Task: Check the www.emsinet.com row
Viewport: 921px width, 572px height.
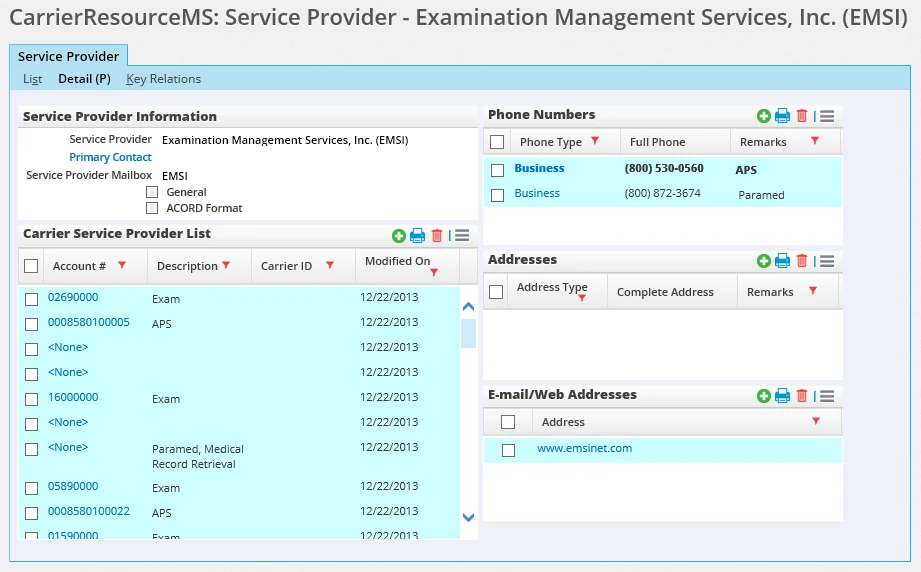Action: (x=509, y=450)
